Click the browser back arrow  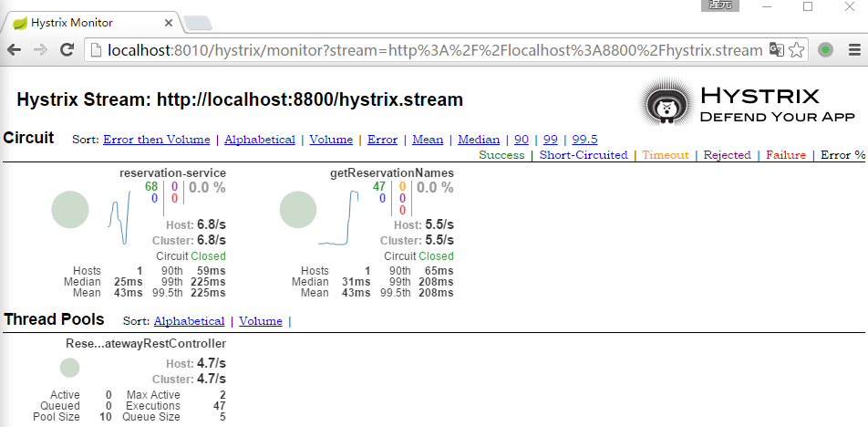point(15,50)
